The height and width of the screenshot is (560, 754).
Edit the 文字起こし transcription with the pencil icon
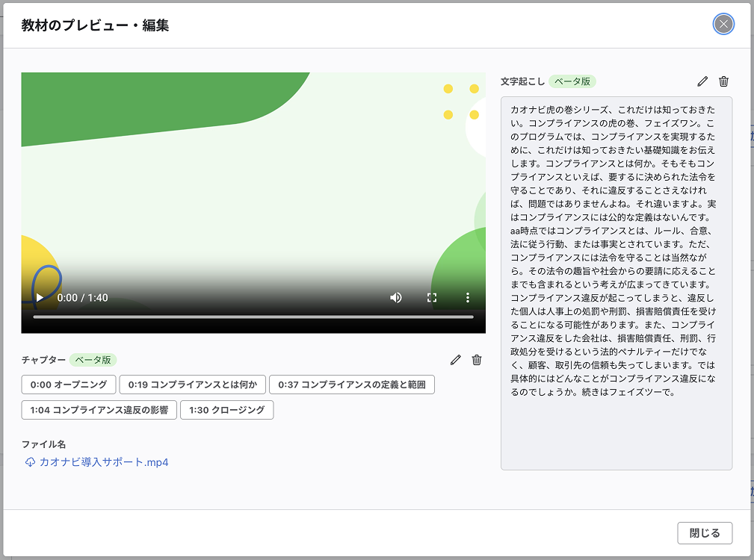(x=702, y=81)
